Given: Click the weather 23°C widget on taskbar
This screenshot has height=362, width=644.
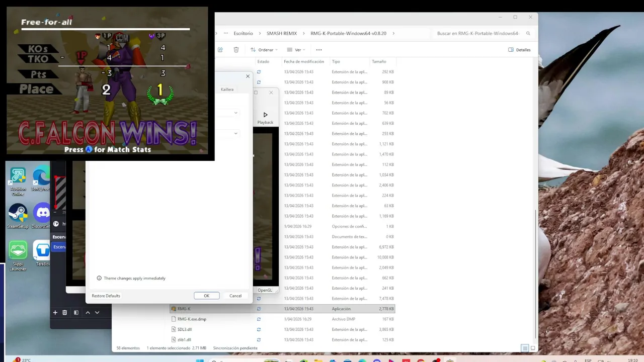Looking at the screenshot, I should [x=23, y=360].
